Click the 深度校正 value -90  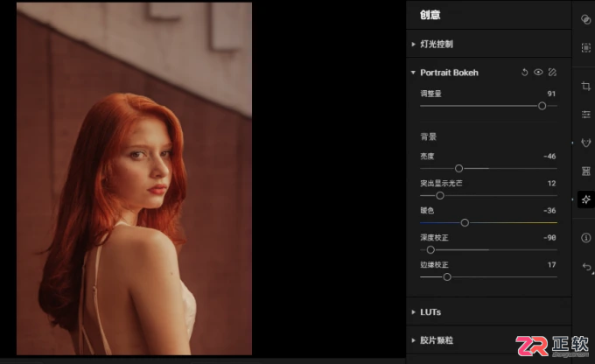click(549, 238)
